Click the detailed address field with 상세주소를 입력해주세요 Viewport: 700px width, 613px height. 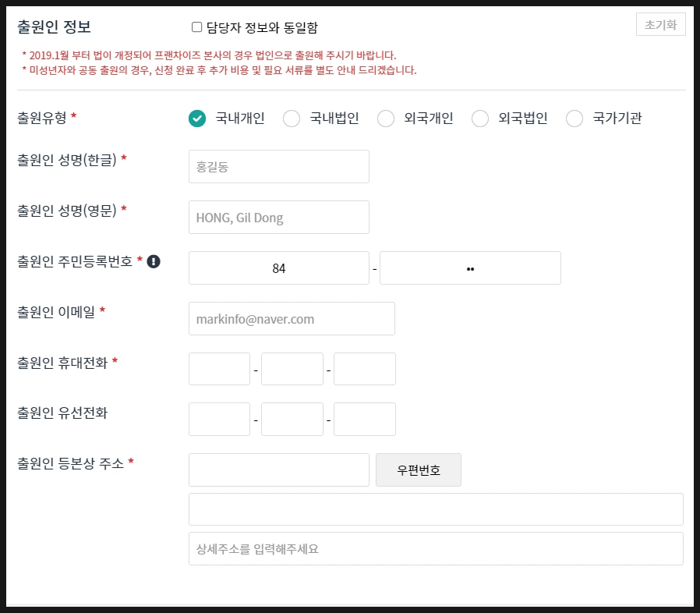point(435,548)
